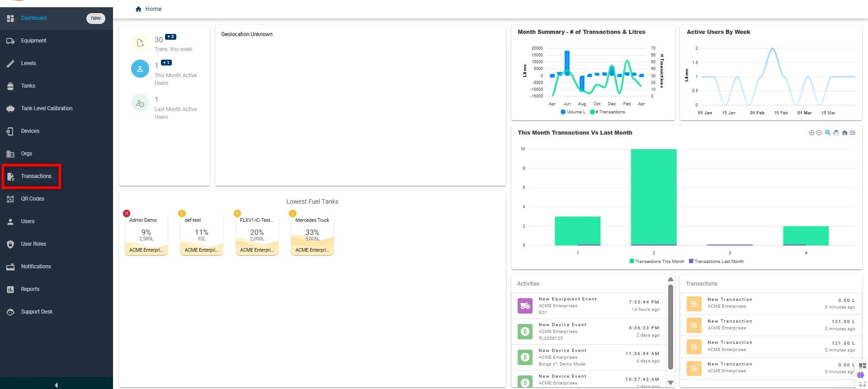Click the Notifications inbox icon
The image size is (868, 389).
point(10,267)
